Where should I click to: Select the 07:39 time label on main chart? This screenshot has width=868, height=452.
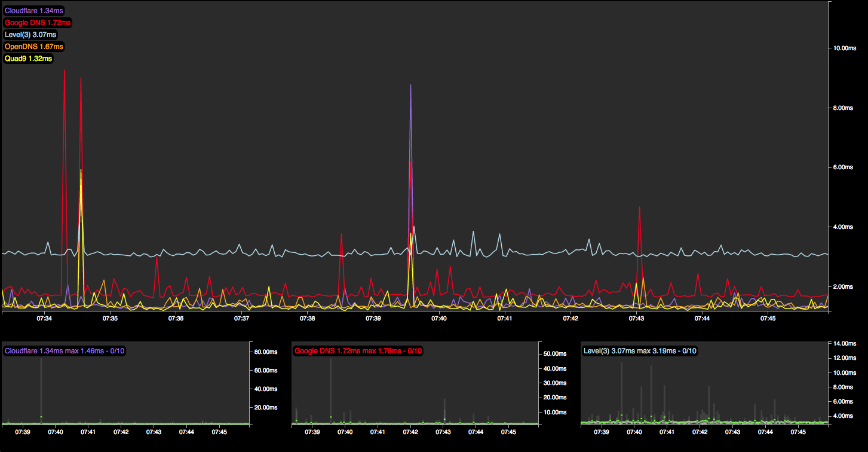[373, 319]
